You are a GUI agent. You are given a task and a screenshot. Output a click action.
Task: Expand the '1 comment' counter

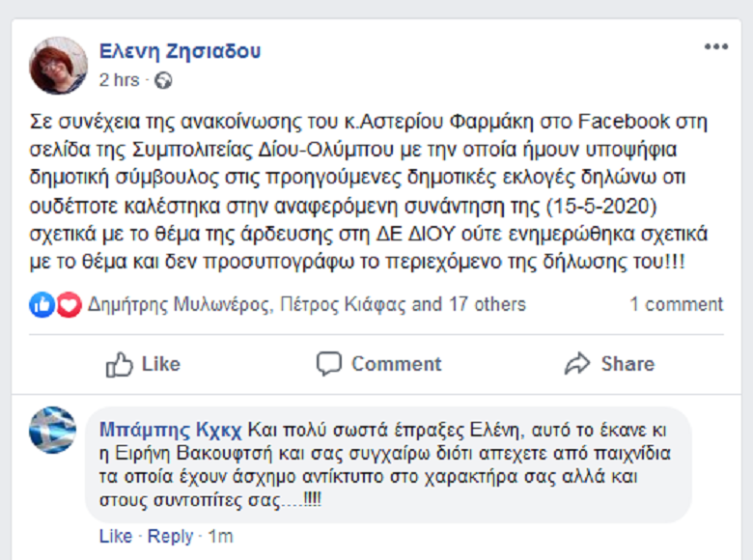(x=676, y=305)
